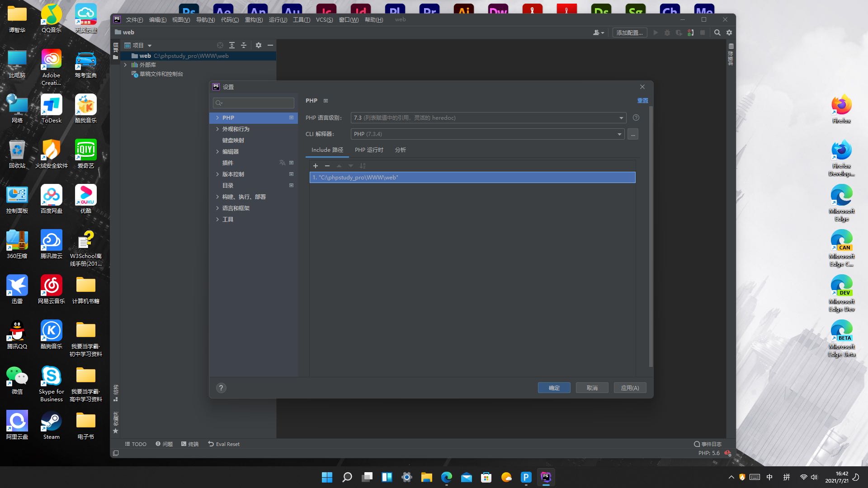This screenshot has height=488, width=868.
Task: Click PHP language level help icon
Action: (x=636, y=118)
